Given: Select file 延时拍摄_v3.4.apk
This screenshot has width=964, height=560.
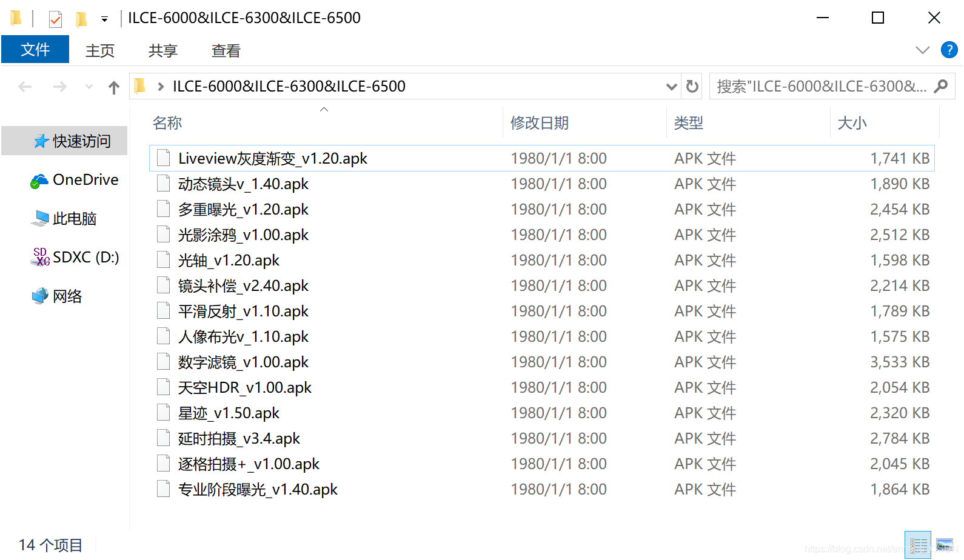Looking at the screenshot, I should tap(542, 438).
